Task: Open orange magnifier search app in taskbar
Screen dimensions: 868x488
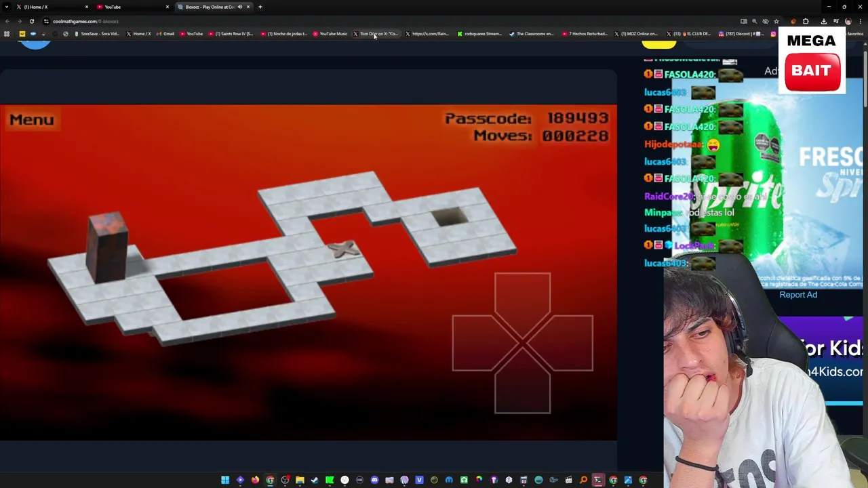Action: point(583,480)
